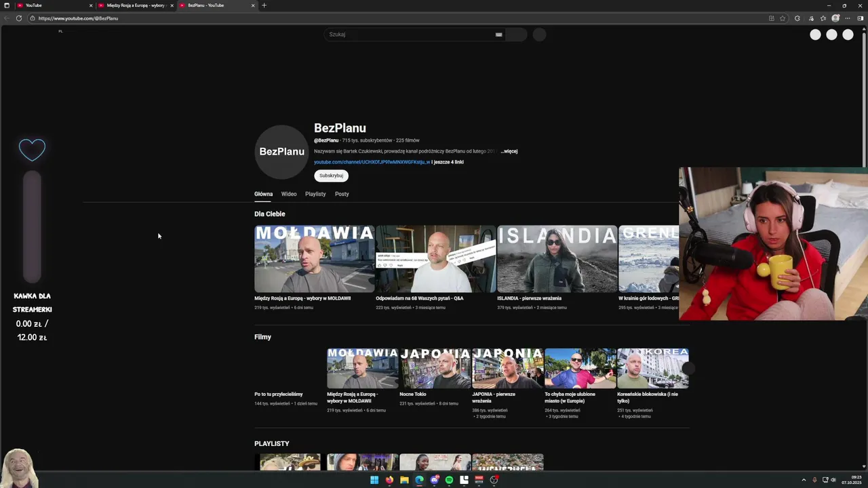This screenshot has width=868, height=488.
Task: Open volume control in system tray
Action: point(833,480)
